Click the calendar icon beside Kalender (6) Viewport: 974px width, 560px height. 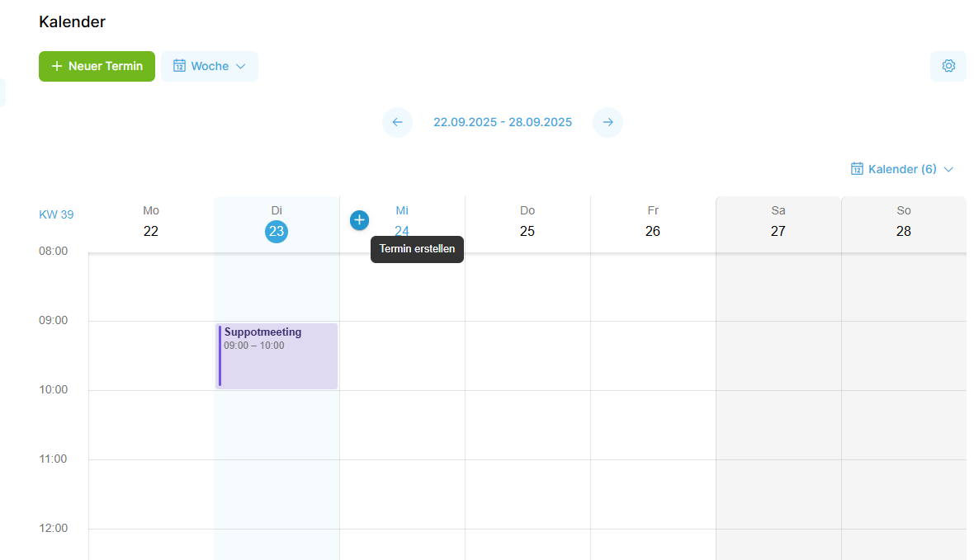(x=857, y=169)
